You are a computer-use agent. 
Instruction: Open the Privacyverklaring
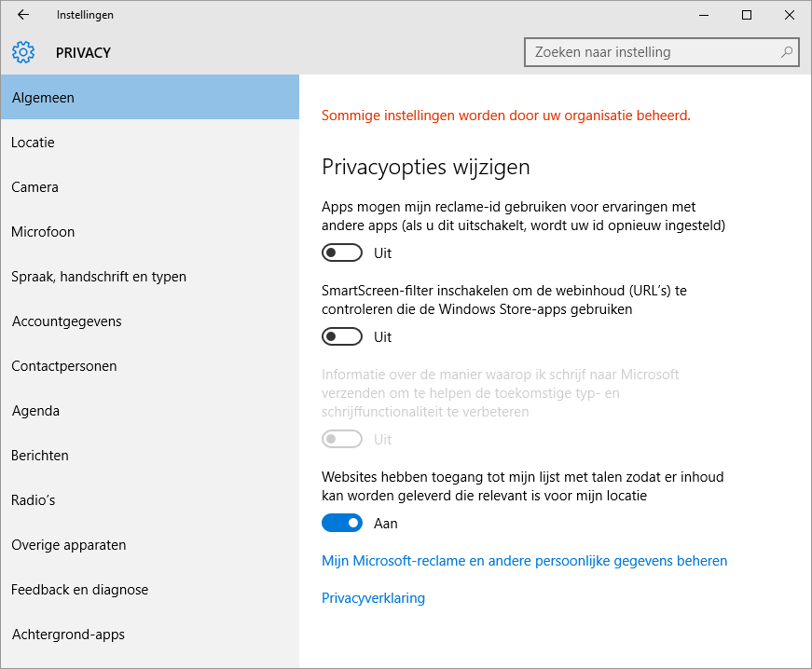point(373,597)
